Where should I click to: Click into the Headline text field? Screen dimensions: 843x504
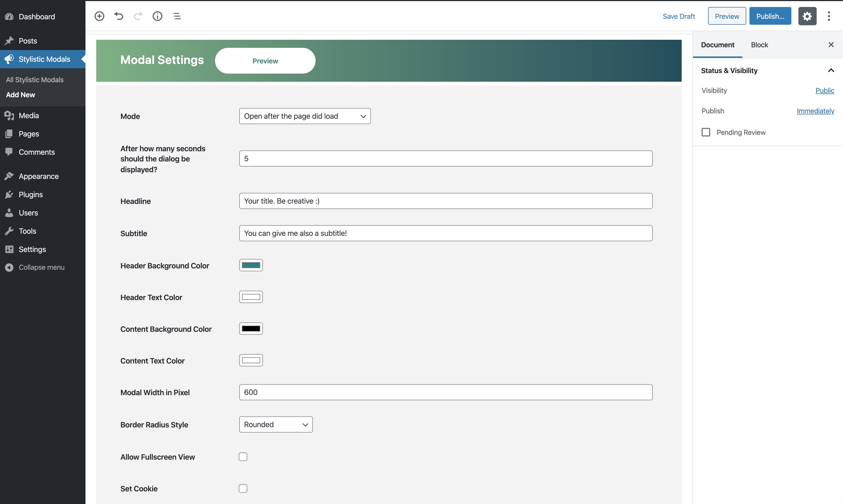point(445,201)
